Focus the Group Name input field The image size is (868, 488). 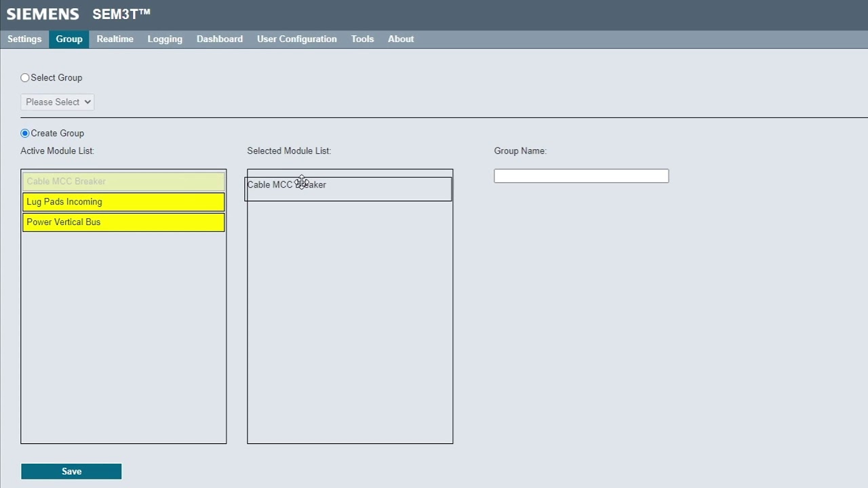(581, 176)
